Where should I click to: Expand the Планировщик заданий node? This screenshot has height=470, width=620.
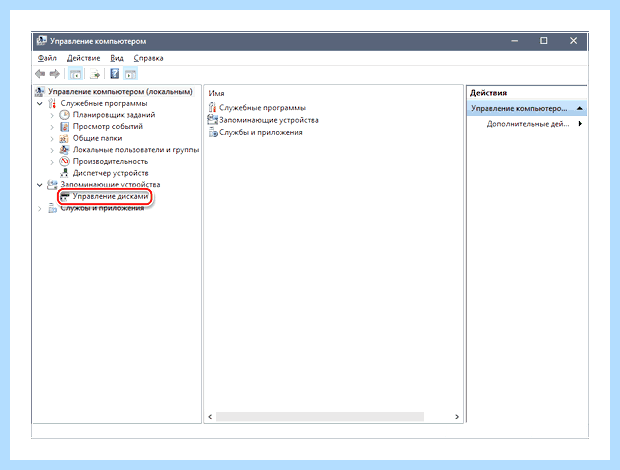click(52, 115)
